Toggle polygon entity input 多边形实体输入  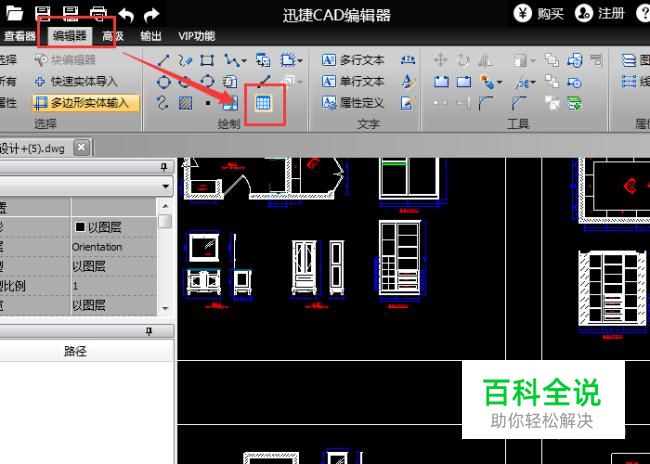pos(85,103)
